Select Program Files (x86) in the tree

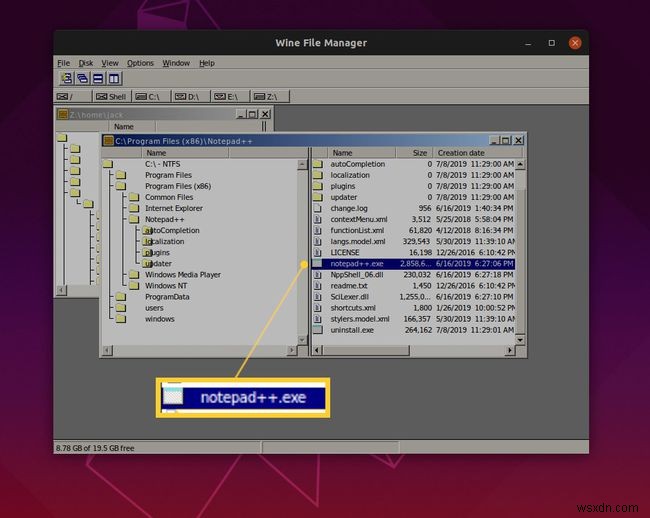click(x=178, y=186)
